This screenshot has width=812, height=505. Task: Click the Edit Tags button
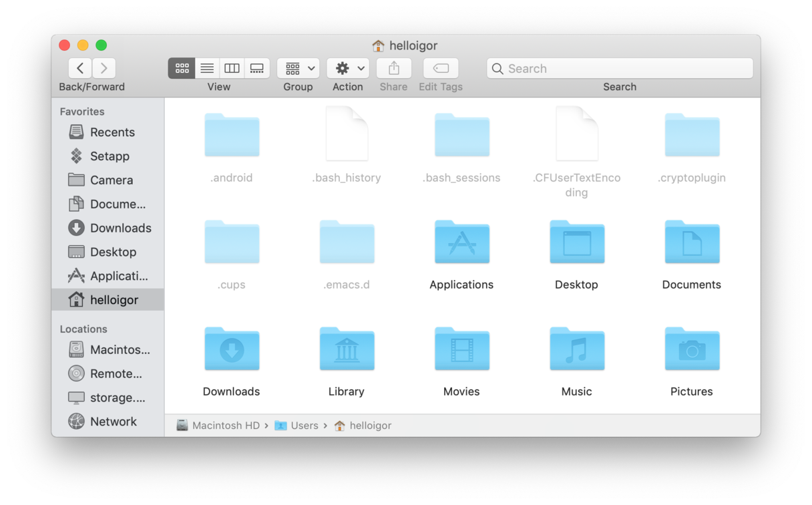click(441, 68)
